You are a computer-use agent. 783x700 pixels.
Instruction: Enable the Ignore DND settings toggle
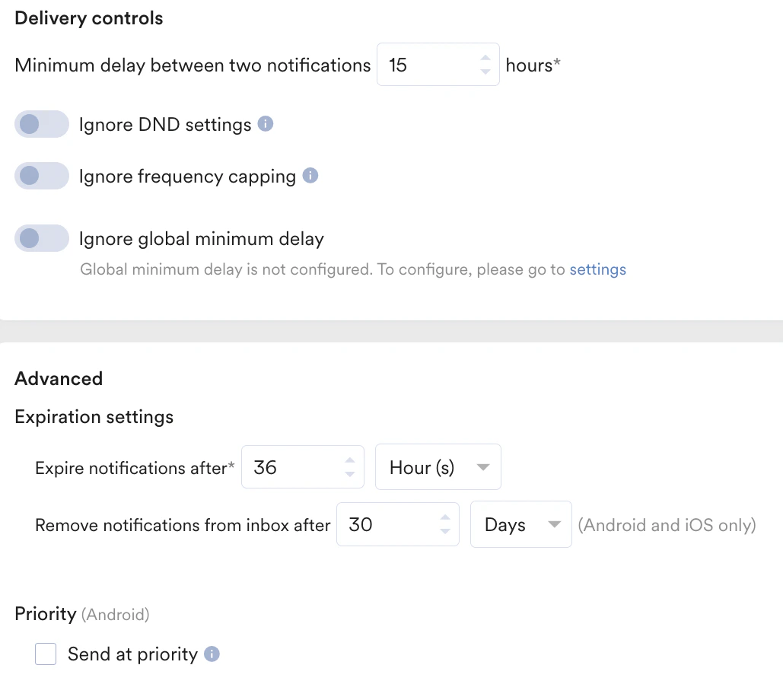click(x=42, y=123)
